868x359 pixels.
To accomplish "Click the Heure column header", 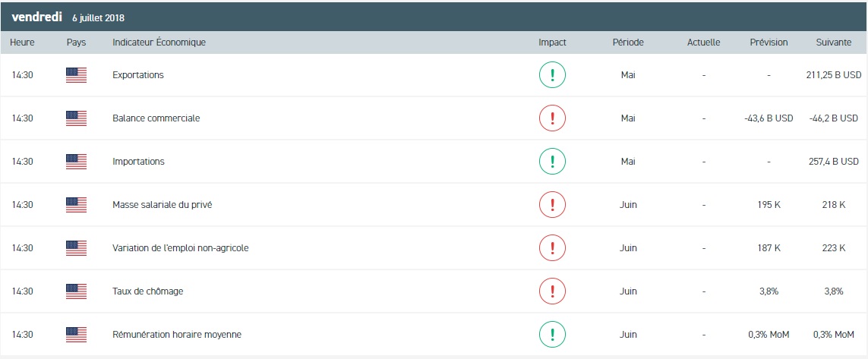I will [x=22, y=43].
